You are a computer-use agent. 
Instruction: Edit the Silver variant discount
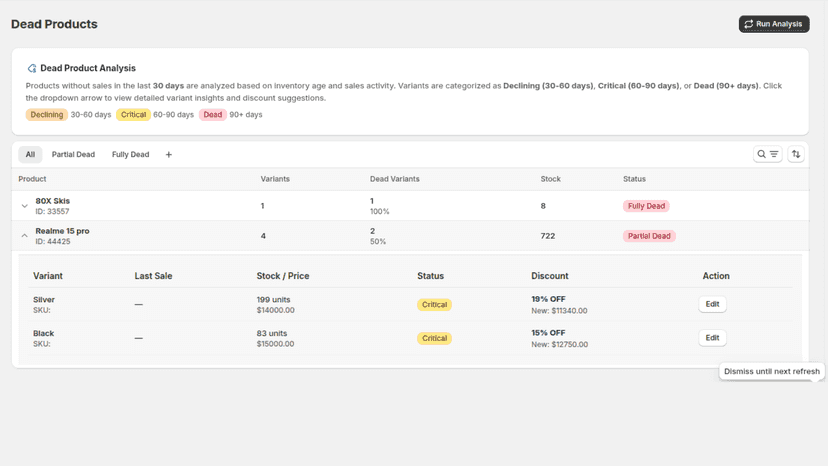pos(712,304)
